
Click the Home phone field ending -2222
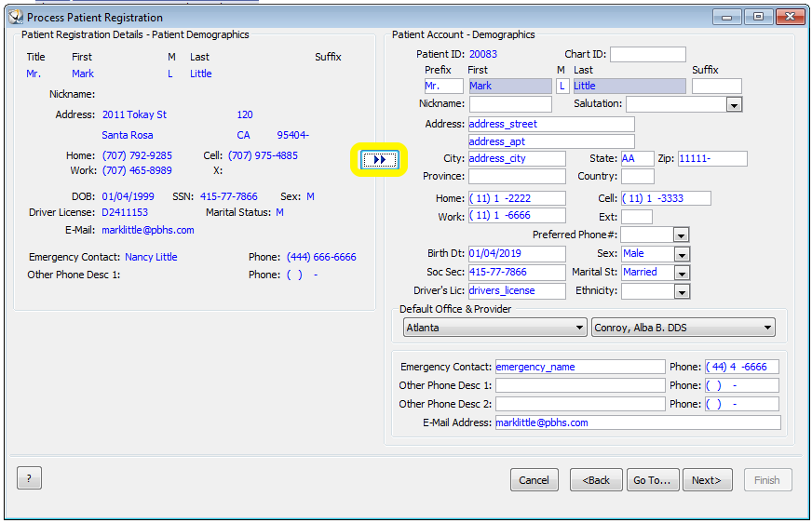click(x=517, y=198)
